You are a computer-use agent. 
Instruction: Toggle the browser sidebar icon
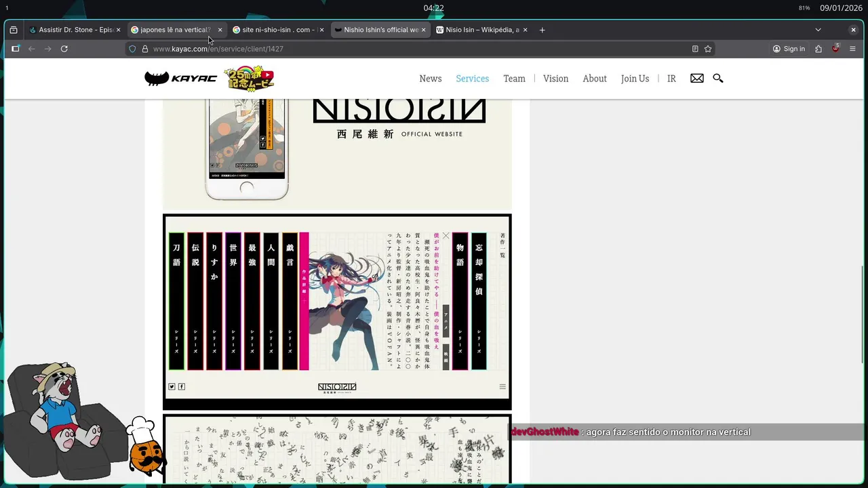click(x=16, y=49)
